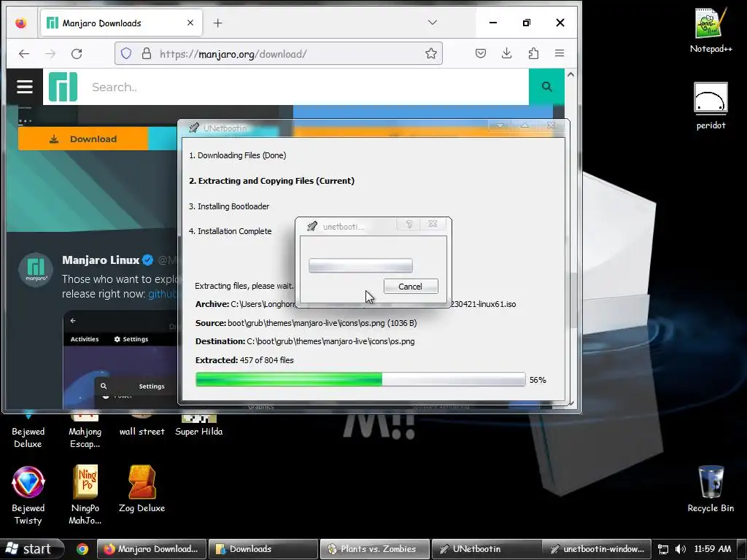Screen dimensions: 747x560
Task: Open the Firefox downloads panel
Action: [506, 53]
